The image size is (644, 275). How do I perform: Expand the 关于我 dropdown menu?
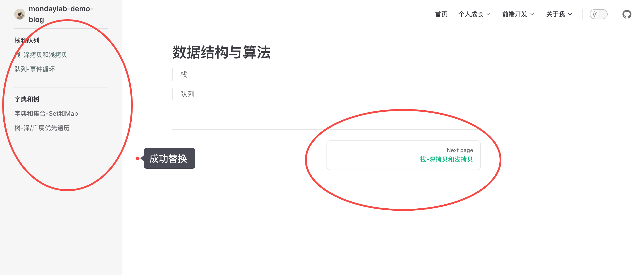(x=559, y=14)
